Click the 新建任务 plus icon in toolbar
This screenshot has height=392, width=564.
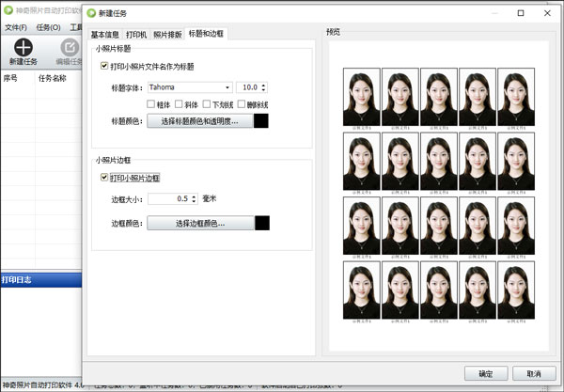pyautogui.click(x=23, y=46)
